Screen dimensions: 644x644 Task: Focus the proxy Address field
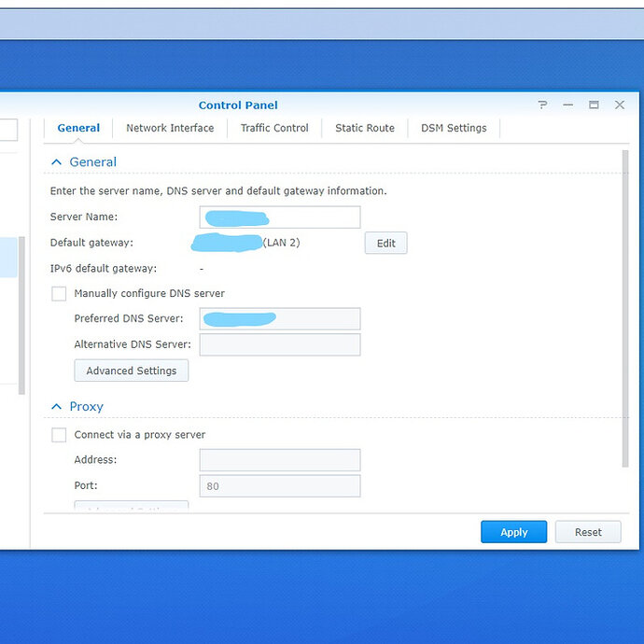(280, 460)
